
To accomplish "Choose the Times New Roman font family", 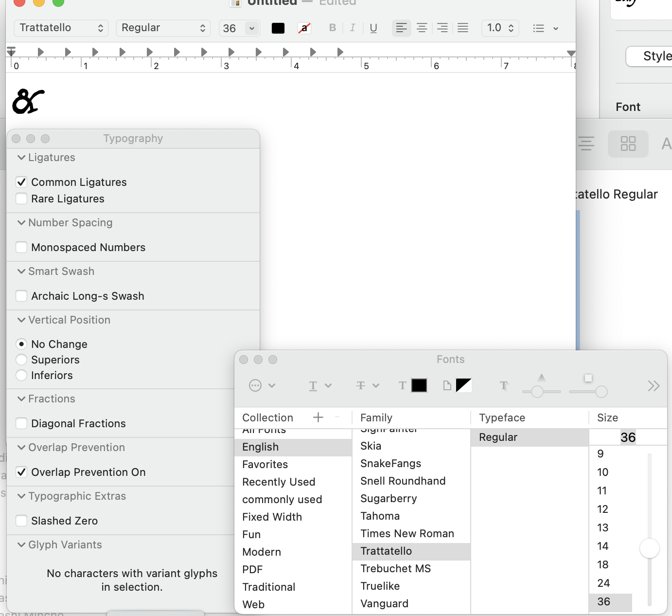I will coord(411,533).
